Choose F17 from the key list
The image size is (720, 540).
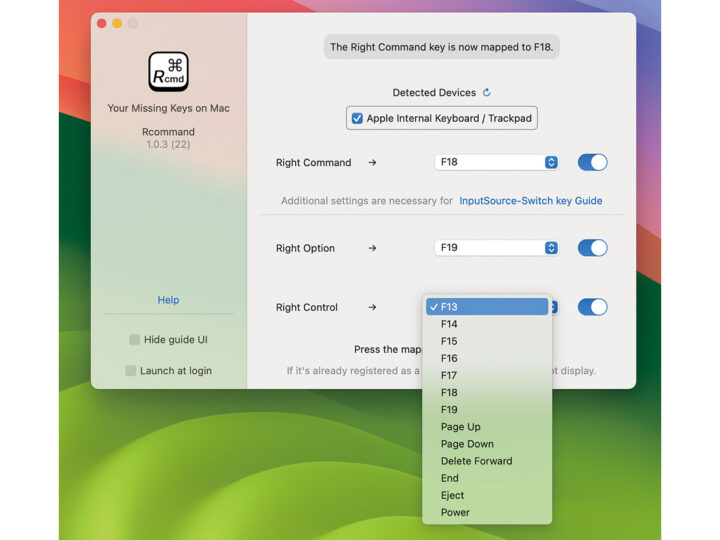pyautogui.click(x=487, y=376)
